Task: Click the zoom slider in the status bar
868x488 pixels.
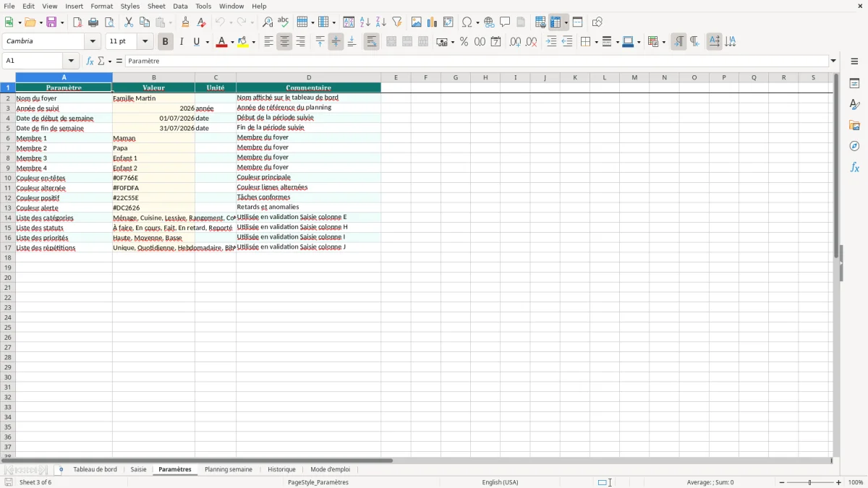Action: [x=810, y=482]
